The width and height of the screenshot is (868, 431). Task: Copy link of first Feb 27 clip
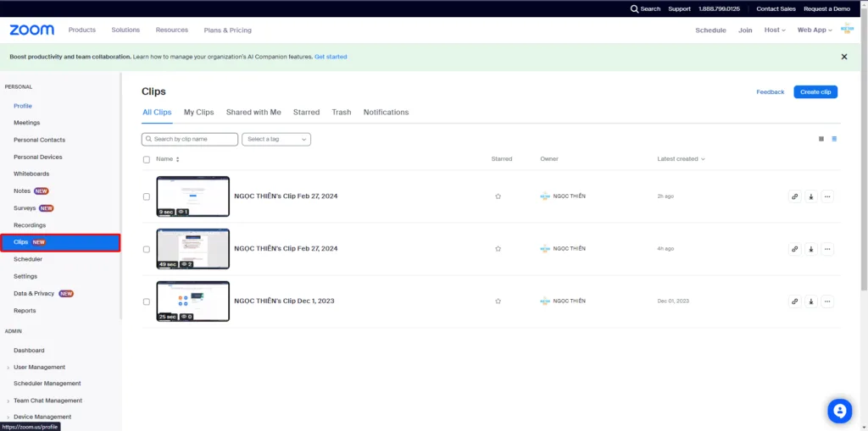pyautogui.click(x=794, y=196)
